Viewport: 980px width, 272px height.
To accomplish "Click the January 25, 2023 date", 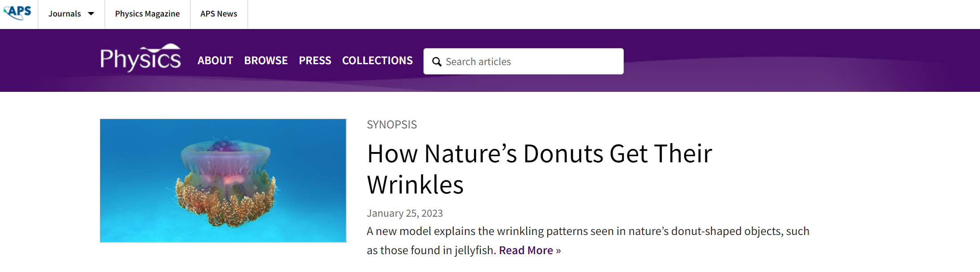I will (405, 213).
